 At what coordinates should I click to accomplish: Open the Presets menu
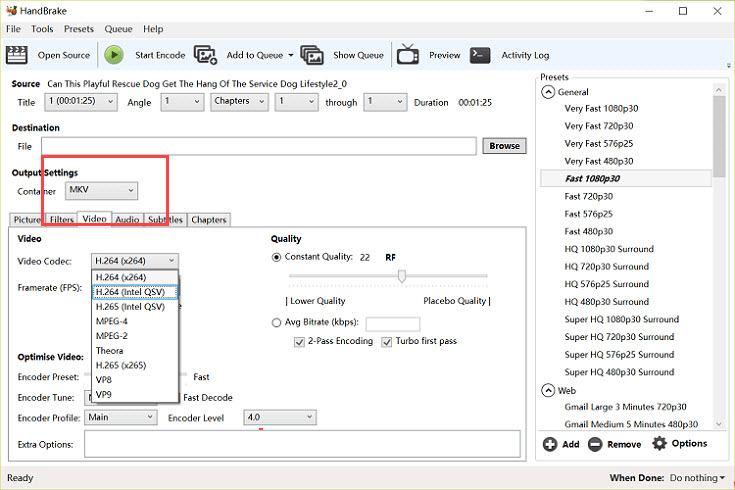click(x=78, y=29)
